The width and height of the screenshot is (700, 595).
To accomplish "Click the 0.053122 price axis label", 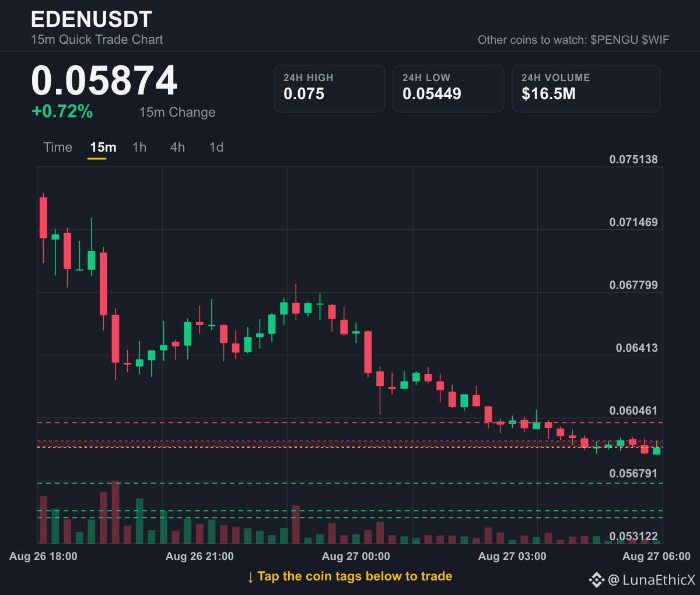I will point(633,537).
